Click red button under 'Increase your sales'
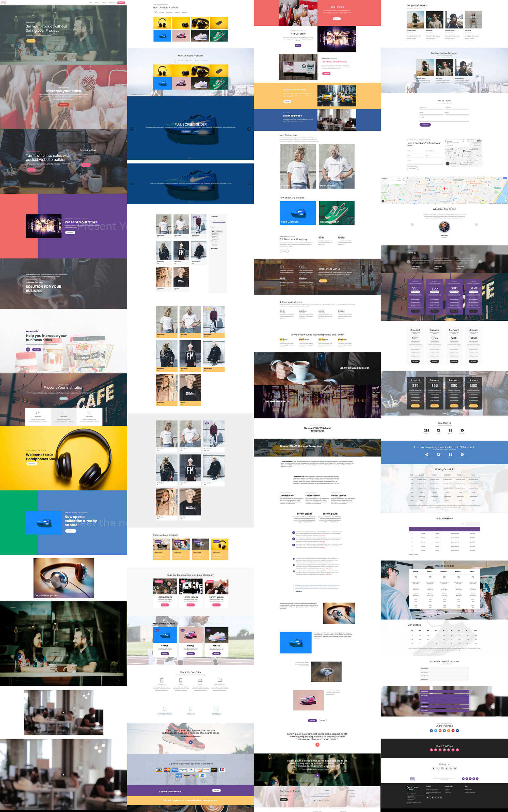 [x=63, y=104]
